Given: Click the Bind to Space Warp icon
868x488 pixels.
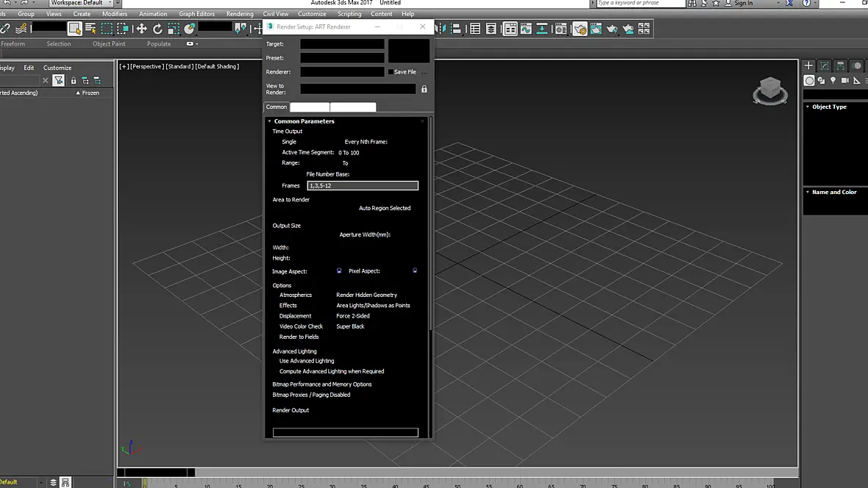Looking at the screenshot, I should click(21, 28).
